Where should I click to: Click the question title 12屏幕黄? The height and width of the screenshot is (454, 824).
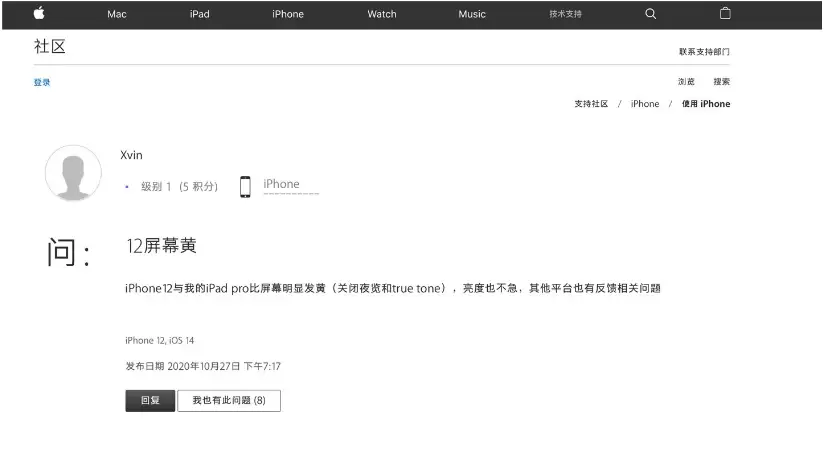(161, 245)
